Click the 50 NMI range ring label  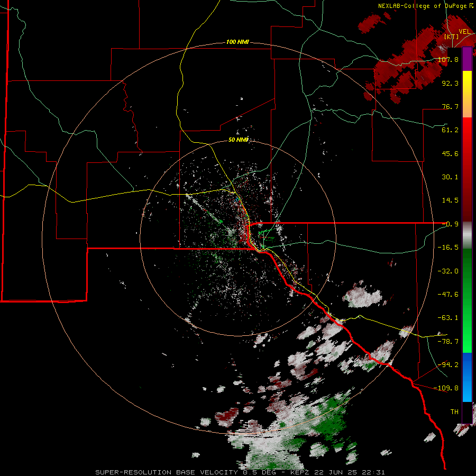click(239, 140)
